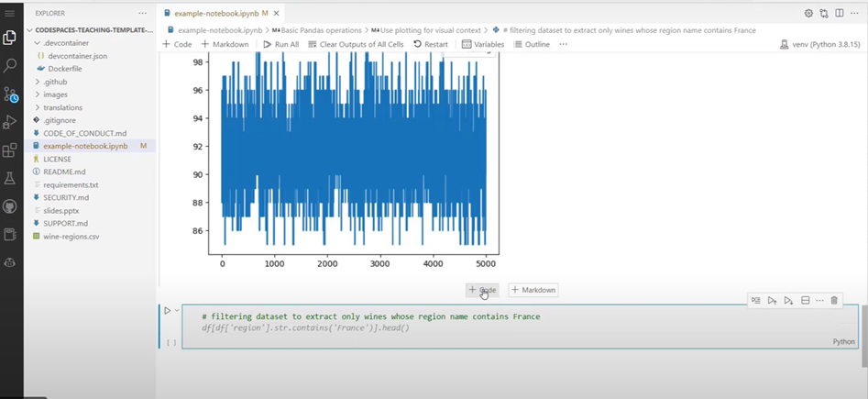Open the GitHub view in activity bar
The height and width of the screenshot is (399, 868).
pos(9,206)
